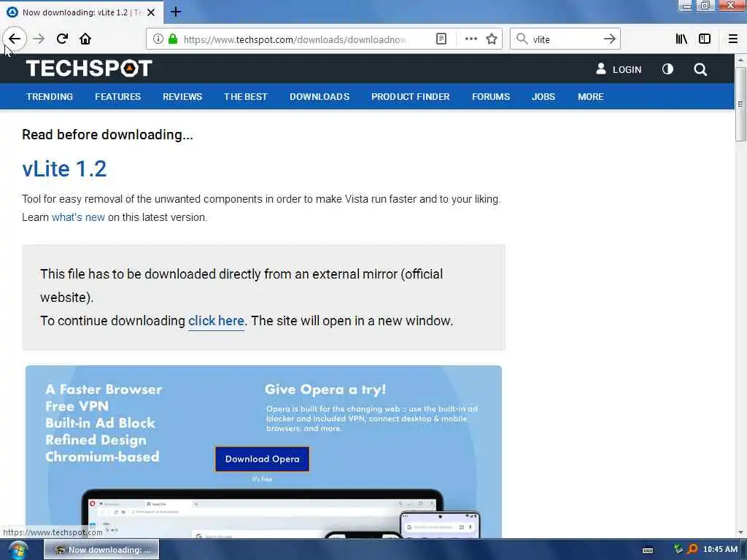The image size is (747, 560).
Task: Click the network tray icon
Action: click(x=678, y=549)
